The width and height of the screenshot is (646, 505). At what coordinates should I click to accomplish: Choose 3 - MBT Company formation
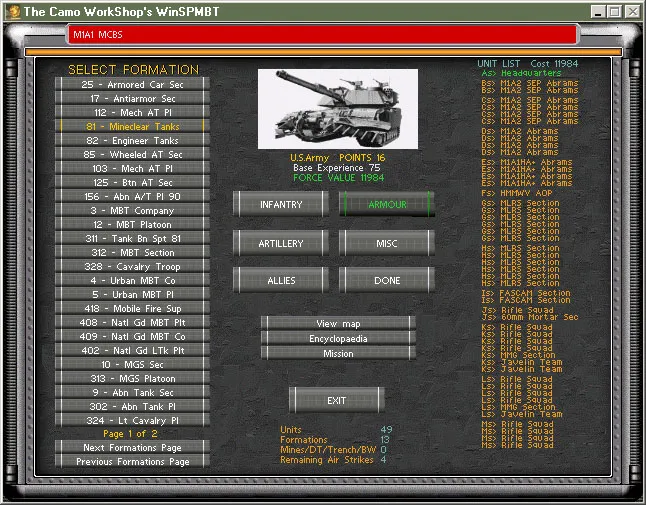click(133, 210)
